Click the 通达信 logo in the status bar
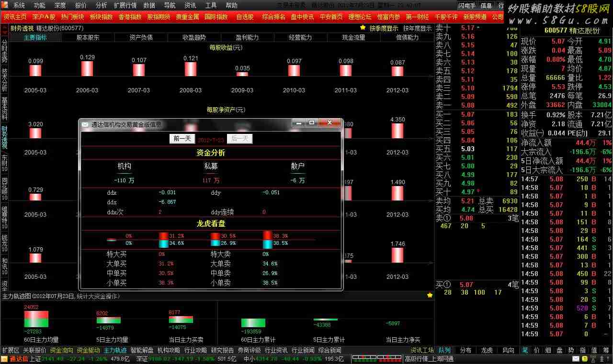613x364 pixels. [16, 359]
